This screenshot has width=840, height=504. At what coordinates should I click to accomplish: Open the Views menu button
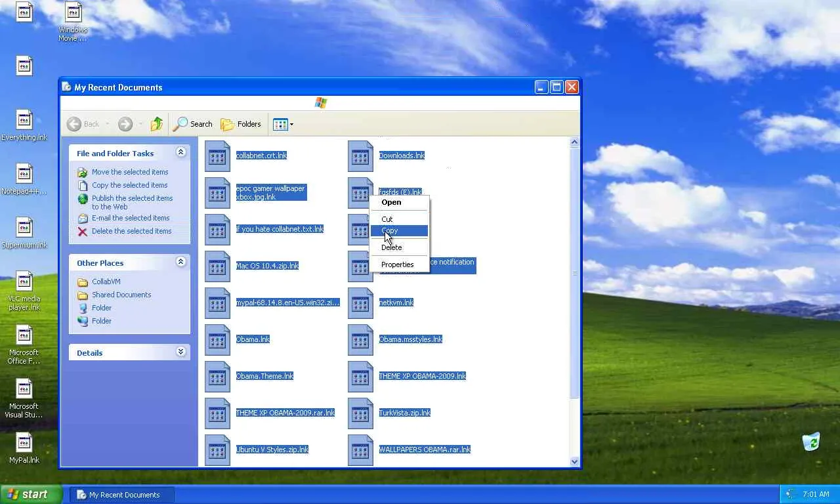click(283, 124)
